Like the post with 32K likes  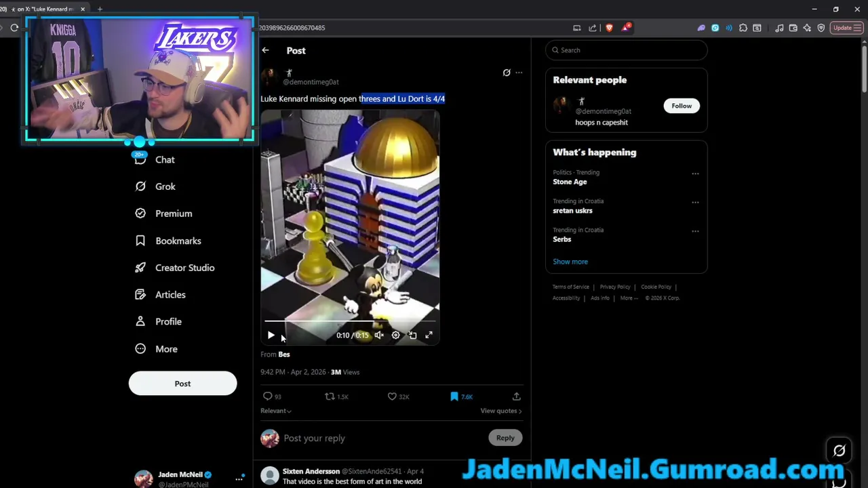pos(398,396)
